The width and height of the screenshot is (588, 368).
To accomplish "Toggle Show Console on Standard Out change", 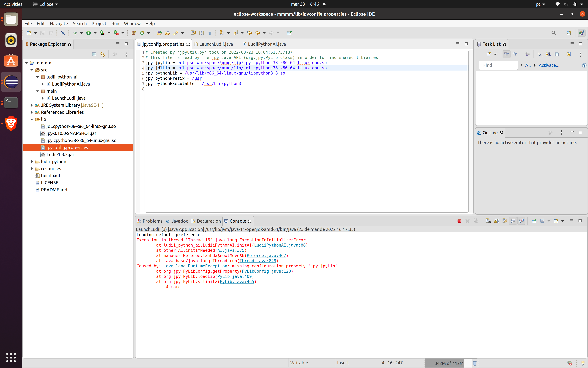I will (513, 221).
